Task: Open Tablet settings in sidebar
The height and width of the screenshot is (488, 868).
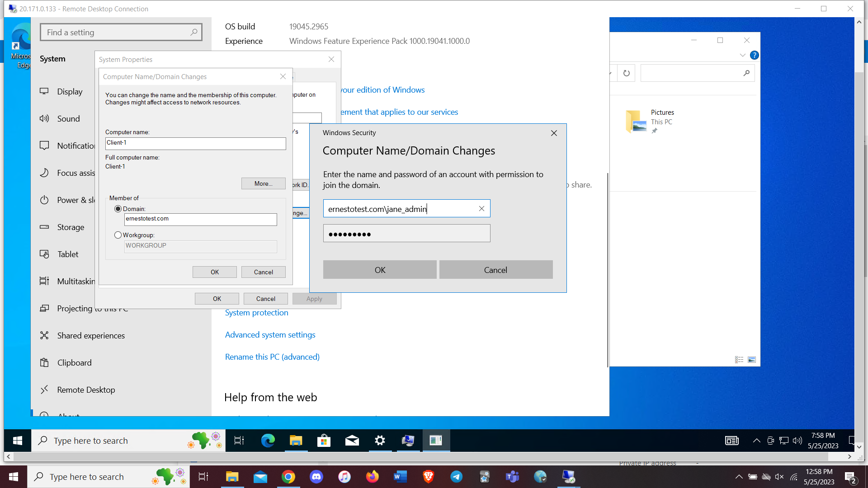Action: [x=68, y=254]
